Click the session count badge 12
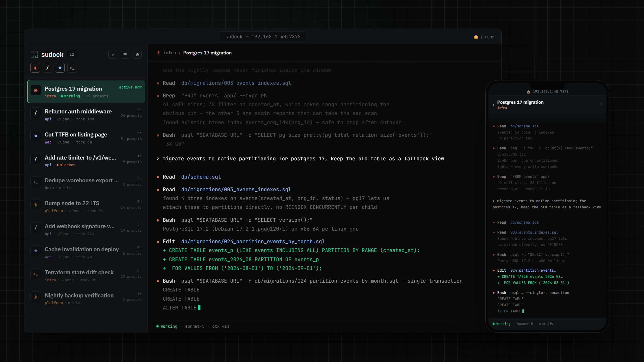644x362 pixels. pyautogui.click(x=72, y=54)
